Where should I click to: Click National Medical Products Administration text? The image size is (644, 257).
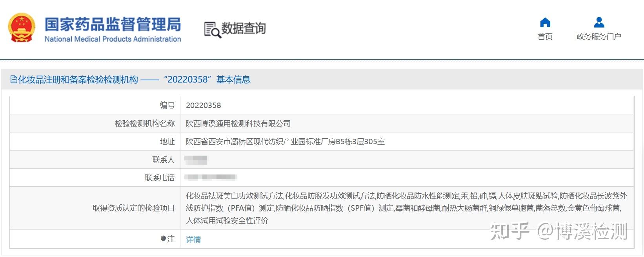pos(113,39)
